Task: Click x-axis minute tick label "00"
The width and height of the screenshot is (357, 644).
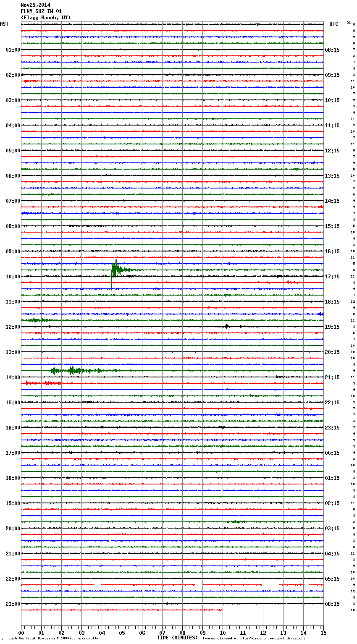Action: point(21,633)
